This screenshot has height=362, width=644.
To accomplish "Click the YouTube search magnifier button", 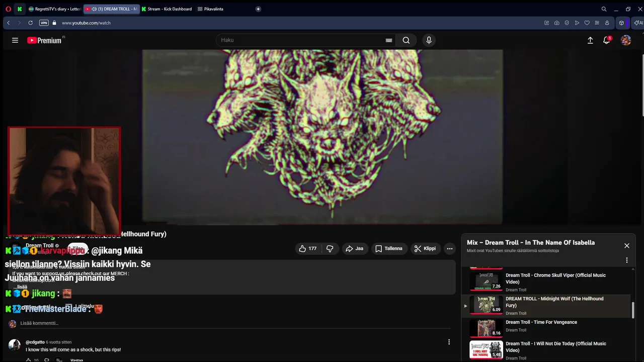I will click(406, 40).
